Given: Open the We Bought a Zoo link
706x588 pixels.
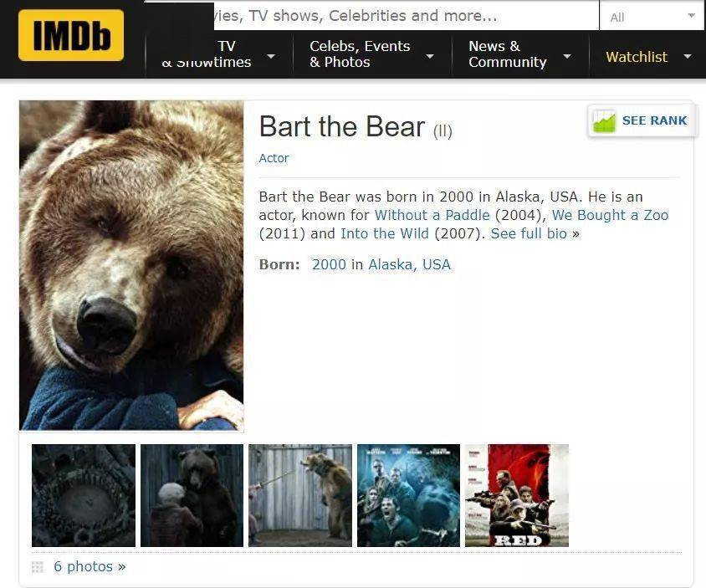Looking at the screenshot, I should [x=610, y=215].
